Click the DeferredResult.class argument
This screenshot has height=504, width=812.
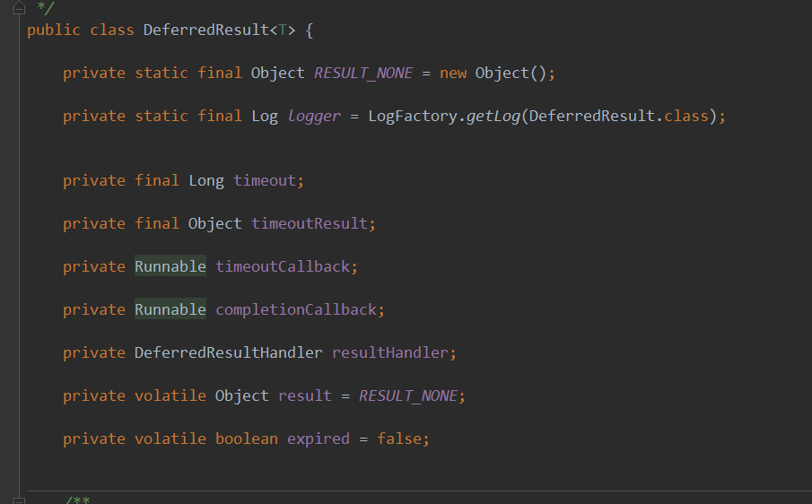[x=618, y=116]
